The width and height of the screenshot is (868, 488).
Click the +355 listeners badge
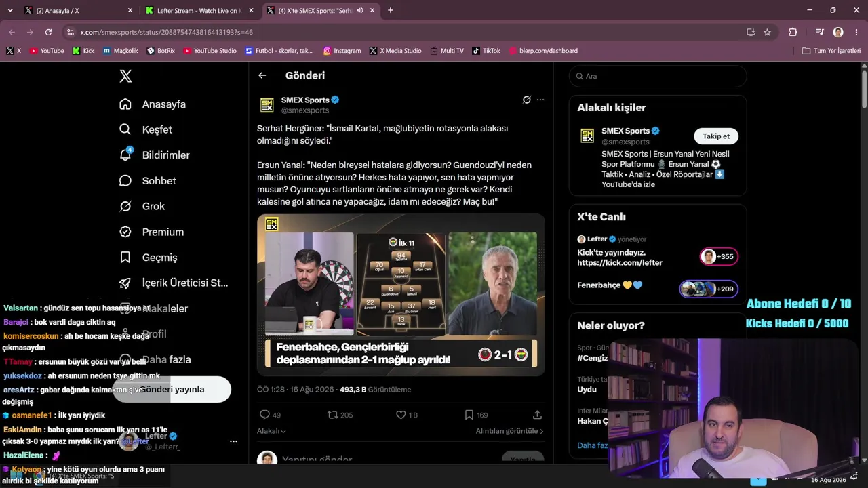719,257
